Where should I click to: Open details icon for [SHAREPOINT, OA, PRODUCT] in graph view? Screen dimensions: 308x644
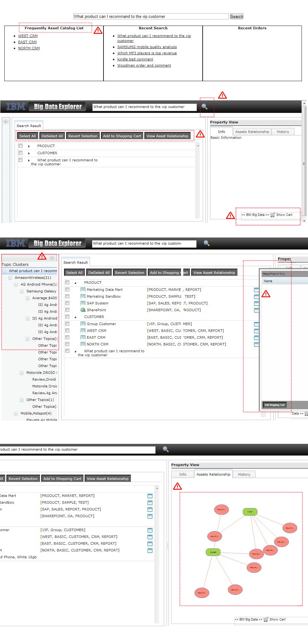click(150, 516)
